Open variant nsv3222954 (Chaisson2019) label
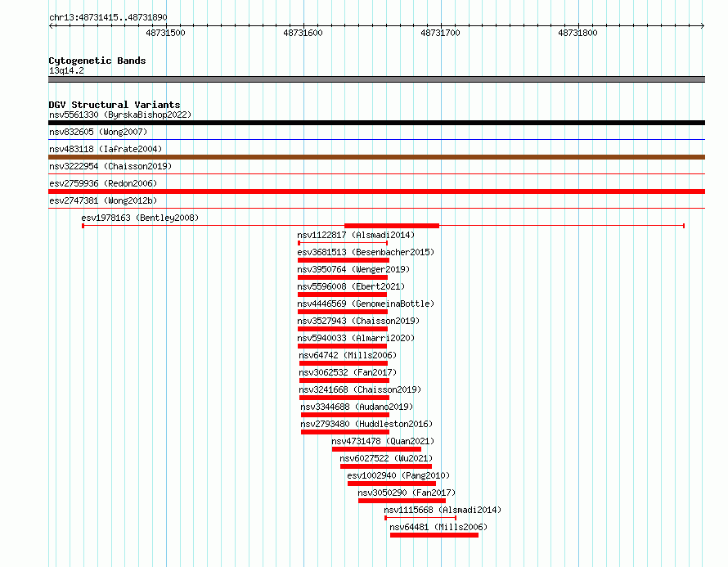This screenshot has height=567, width=728. coord(110,166)
